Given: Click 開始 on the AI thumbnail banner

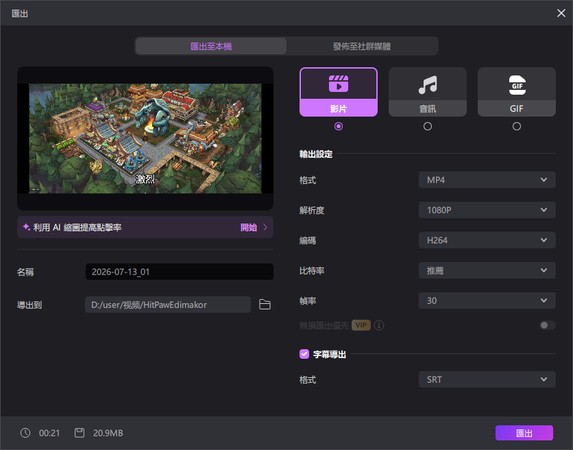Looking at the screenshot, I should [x=248, y=227].
